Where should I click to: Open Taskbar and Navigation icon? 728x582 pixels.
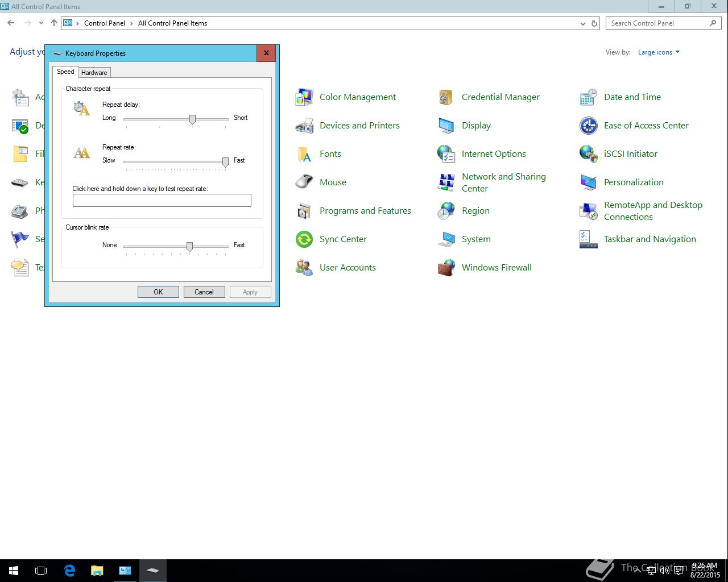tap(589, 239)
